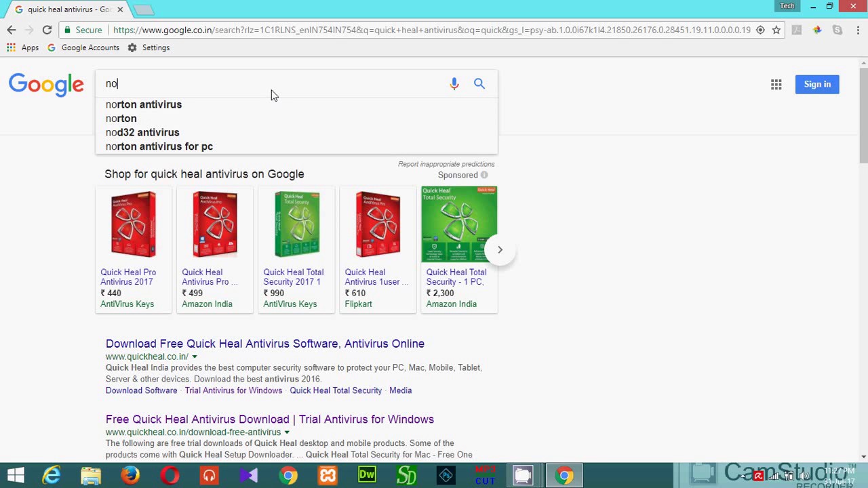Viewport: 868px width, 488px height.
Task: Click the Amazon India label under ₹ 2,300
Action: tap(451, 304)
